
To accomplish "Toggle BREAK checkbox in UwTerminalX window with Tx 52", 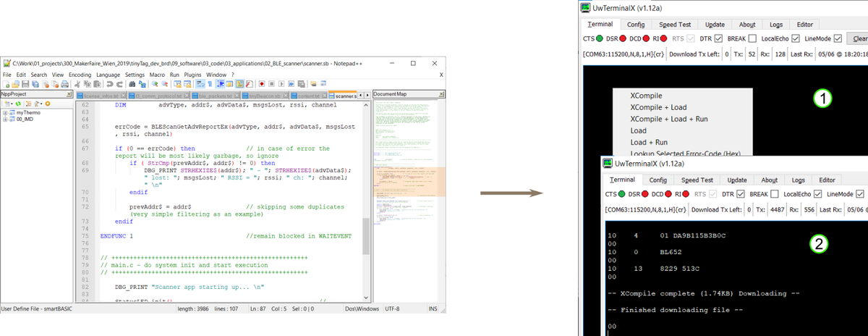I will (x=752, y=38).
